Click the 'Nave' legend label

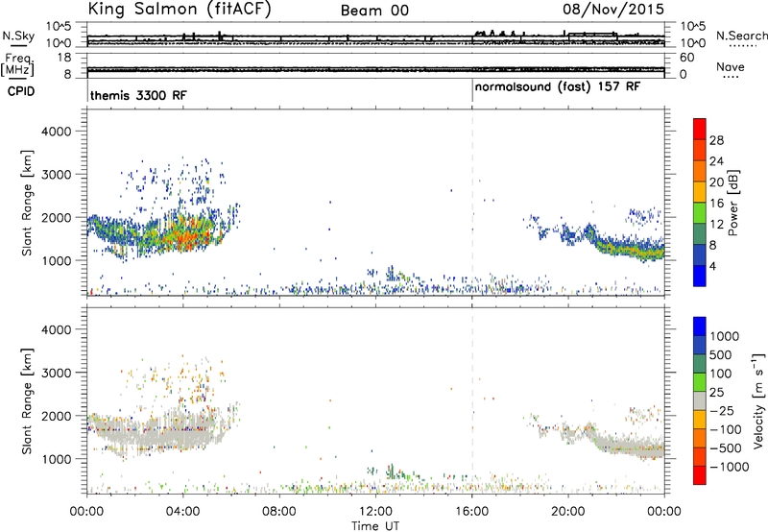pos(731,67)
